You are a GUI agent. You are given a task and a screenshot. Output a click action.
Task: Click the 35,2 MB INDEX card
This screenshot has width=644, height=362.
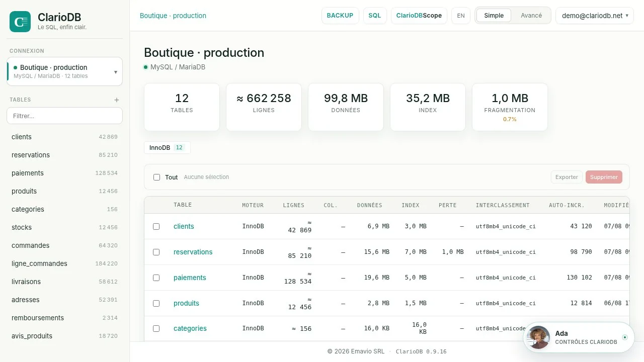coord(428,107)
